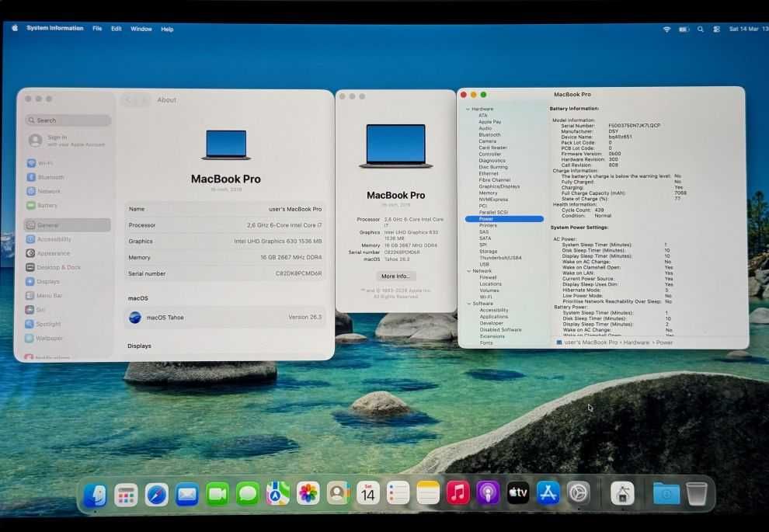The height and width of the screenshot is (532, 769).
Task: Click Sign in with Apple Account
Action: [x=67, y=141]
